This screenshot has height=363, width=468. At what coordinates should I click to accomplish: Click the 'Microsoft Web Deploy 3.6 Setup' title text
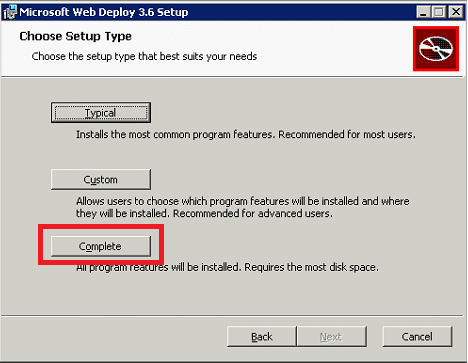click(x=104, y=12)
